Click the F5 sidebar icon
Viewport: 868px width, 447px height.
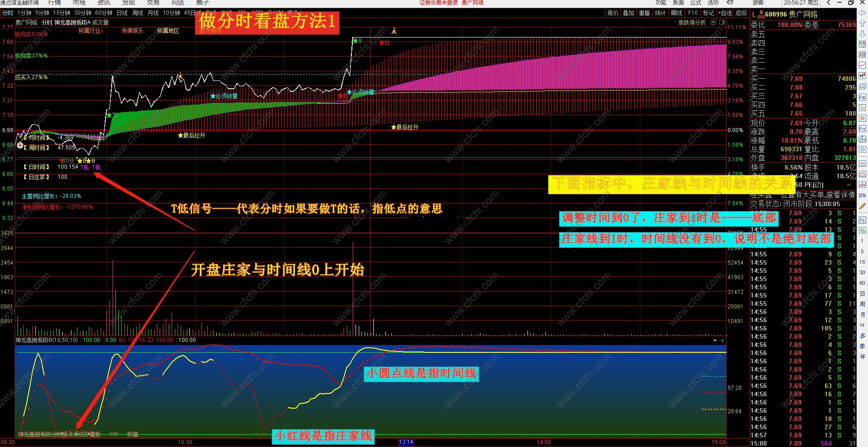(863, 220)
